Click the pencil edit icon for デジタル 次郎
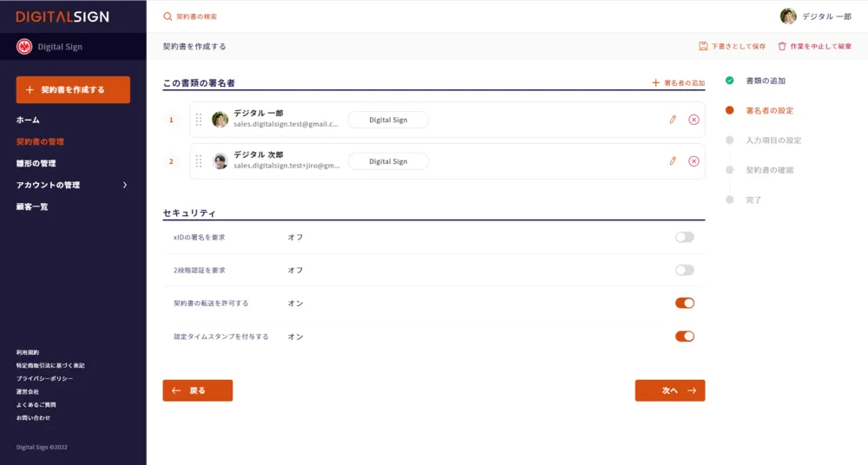The image size is (868, 465). 672,161
